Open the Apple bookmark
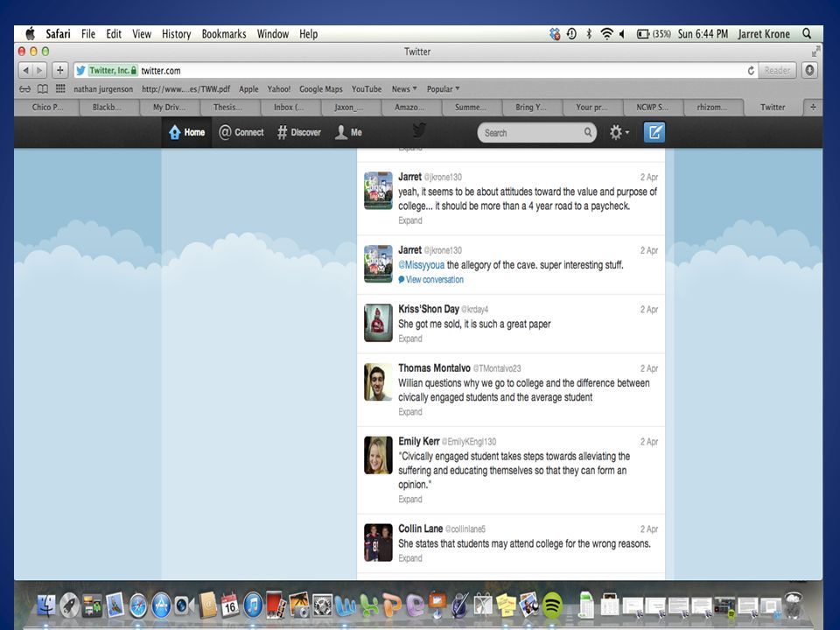 (248, 89)
